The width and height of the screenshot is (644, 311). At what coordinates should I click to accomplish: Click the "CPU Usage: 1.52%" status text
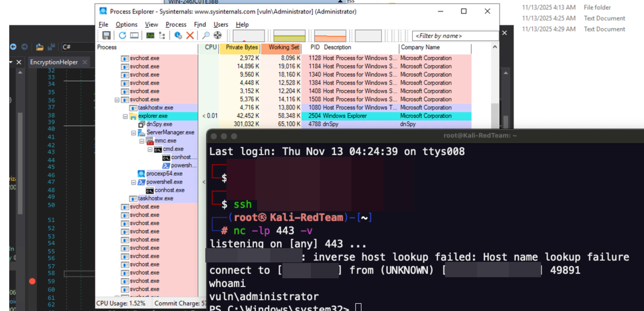point(121,303)
